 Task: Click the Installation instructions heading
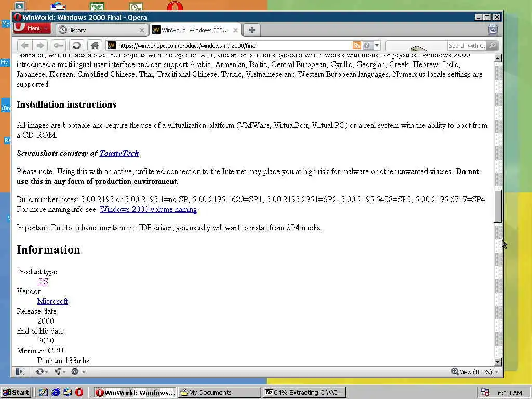(x=66, y=104)
